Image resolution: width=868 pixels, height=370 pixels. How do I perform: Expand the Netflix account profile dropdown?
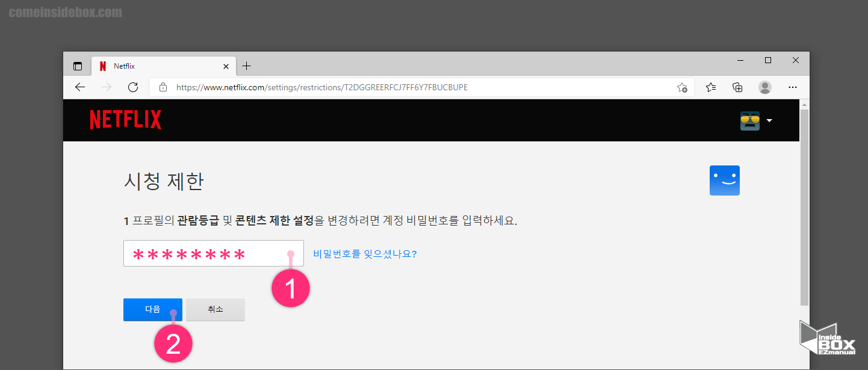click(x=769, y=120)
